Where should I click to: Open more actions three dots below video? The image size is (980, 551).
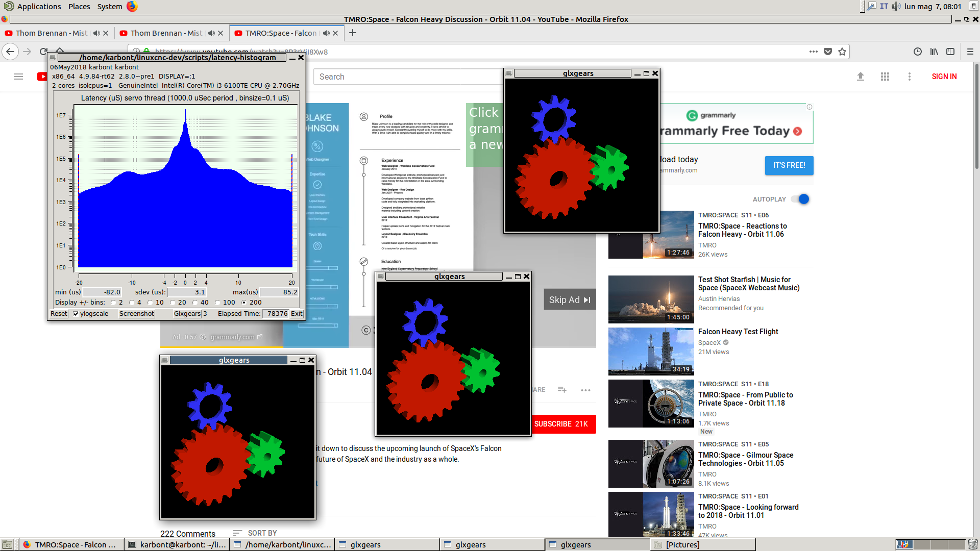585,390
